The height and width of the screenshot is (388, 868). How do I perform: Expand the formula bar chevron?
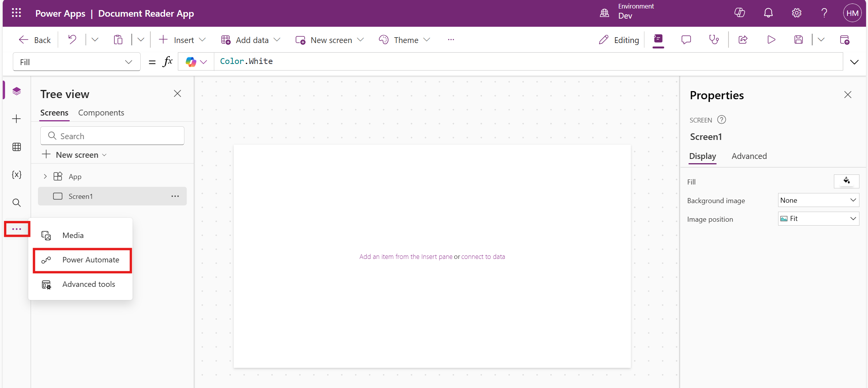pos(854,62)
